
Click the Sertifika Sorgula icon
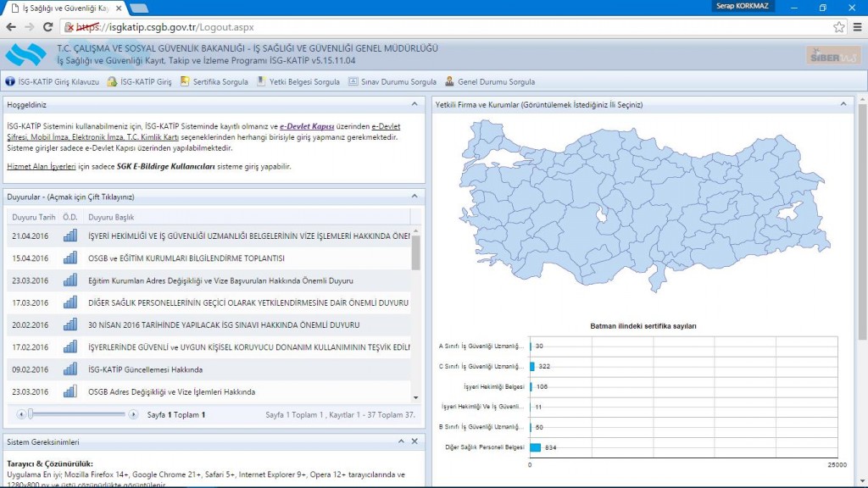point(185,81)
